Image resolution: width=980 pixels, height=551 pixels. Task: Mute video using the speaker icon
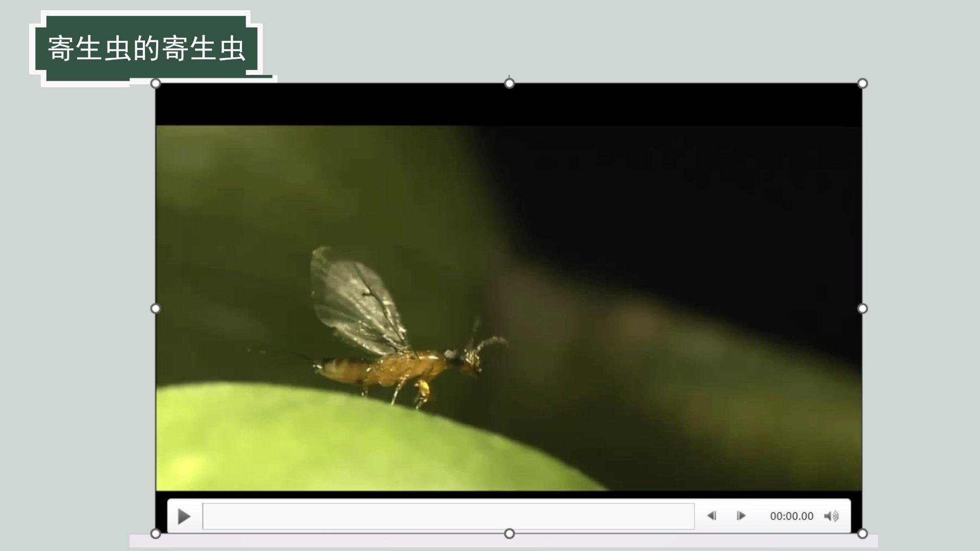[x=831, y=516]
